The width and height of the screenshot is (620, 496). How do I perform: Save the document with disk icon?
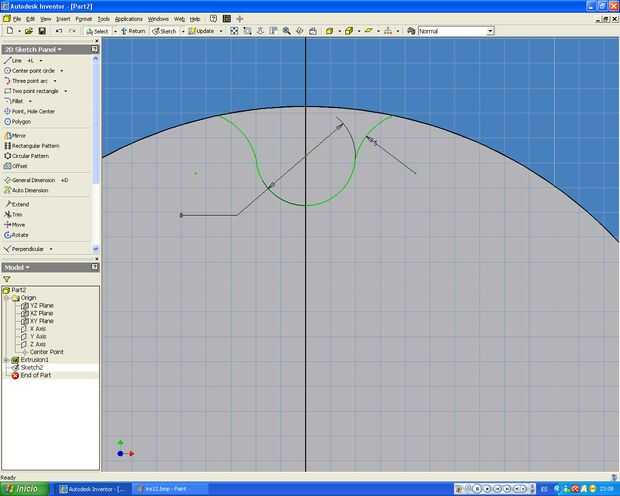pos(42,31)
